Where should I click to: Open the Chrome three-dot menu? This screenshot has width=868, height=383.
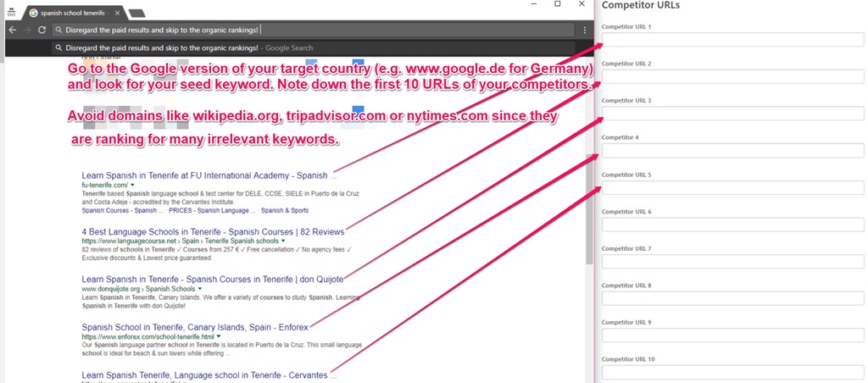click(x=585, y=31)
